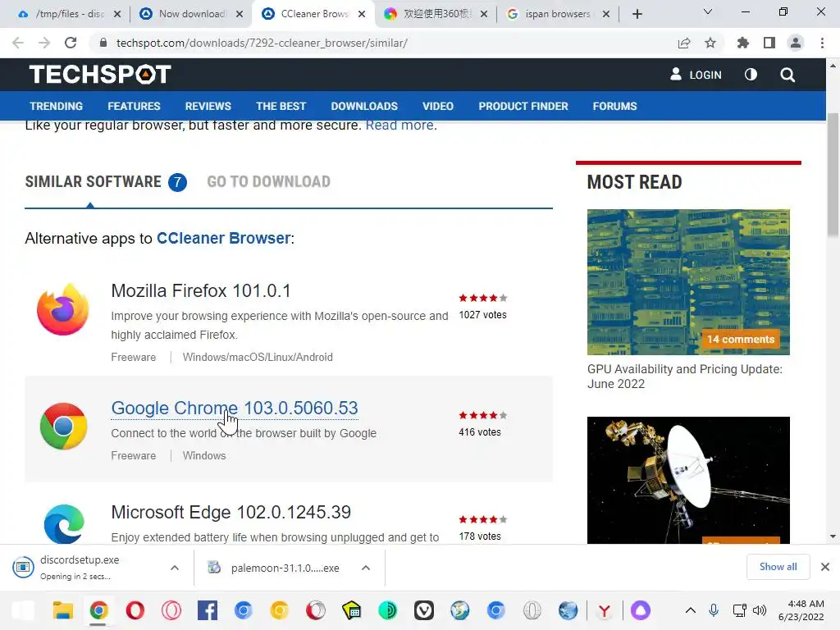Open a new browser tab

click(x=637, y=14)
